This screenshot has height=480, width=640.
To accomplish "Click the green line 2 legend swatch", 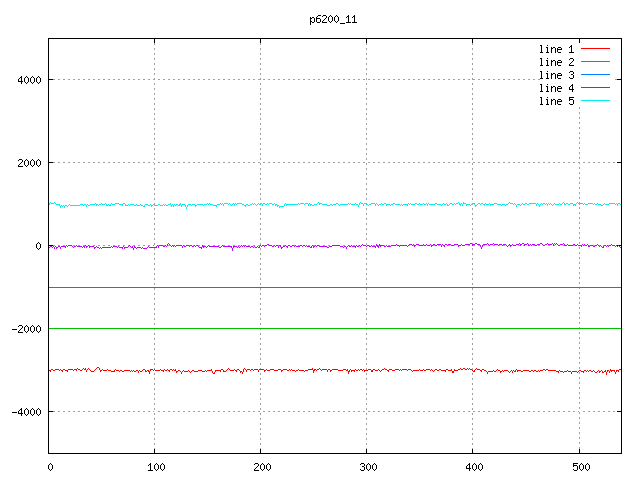I will [x=595, y=62].
